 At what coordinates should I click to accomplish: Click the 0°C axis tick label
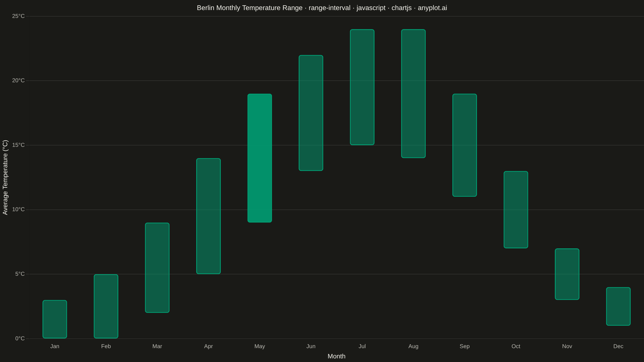click(x=20, y=338)
